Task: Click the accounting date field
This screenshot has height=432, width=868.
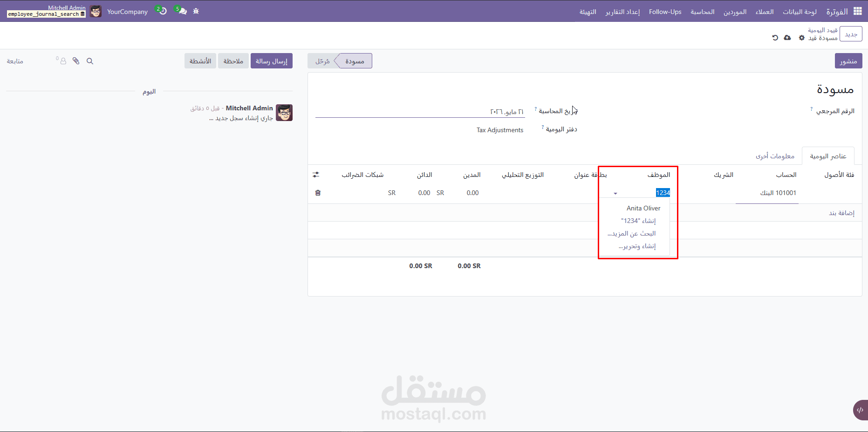Action: (420, 112)
